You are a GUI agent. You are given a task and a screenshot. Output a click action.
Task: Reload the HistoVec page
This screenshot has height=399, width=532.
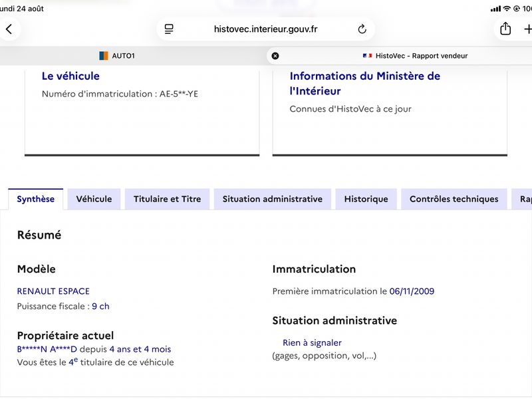pyautogui.click(x=362, y=29)
